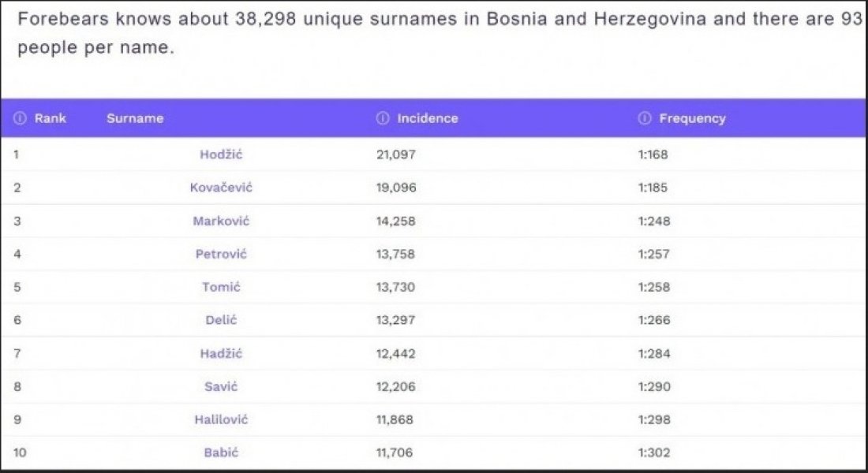Sort table by Incidence column header

click(428, 118)
